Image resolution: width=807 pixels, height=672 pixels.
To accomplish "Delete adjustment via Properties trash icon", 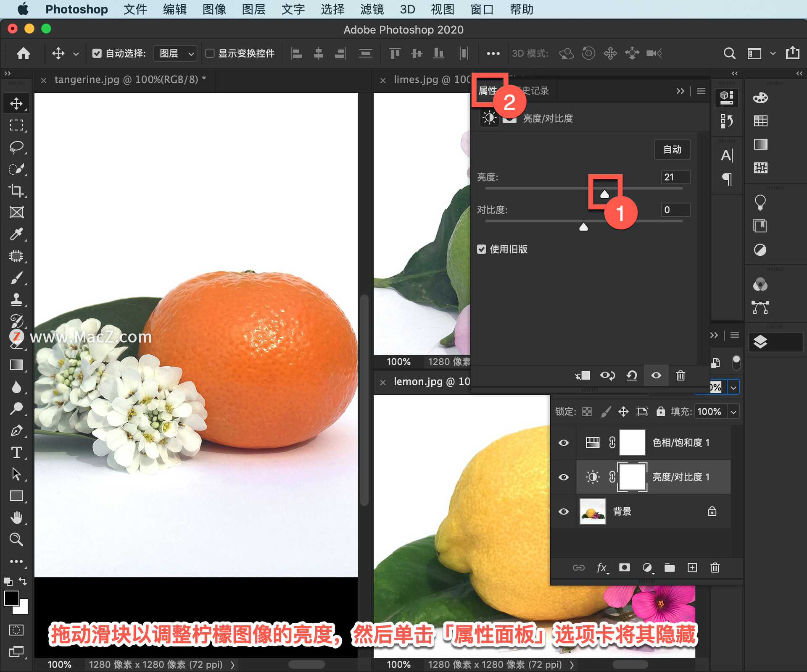I will [x=680, y=375].
